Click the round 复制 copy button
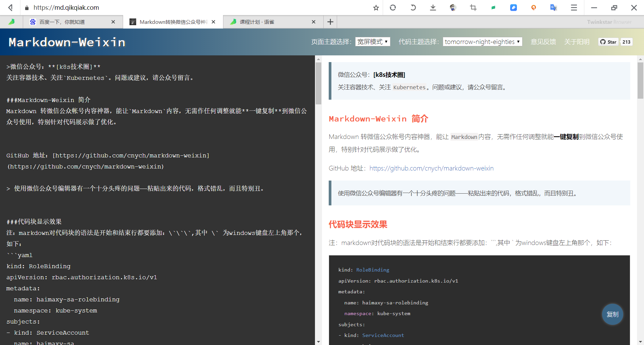The width and height of the screenshot is (644, 345). [x=612, y=314]
